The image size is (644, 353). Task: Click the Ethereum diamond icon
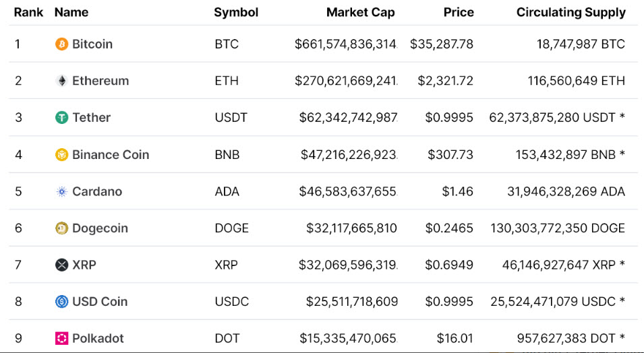61,81
